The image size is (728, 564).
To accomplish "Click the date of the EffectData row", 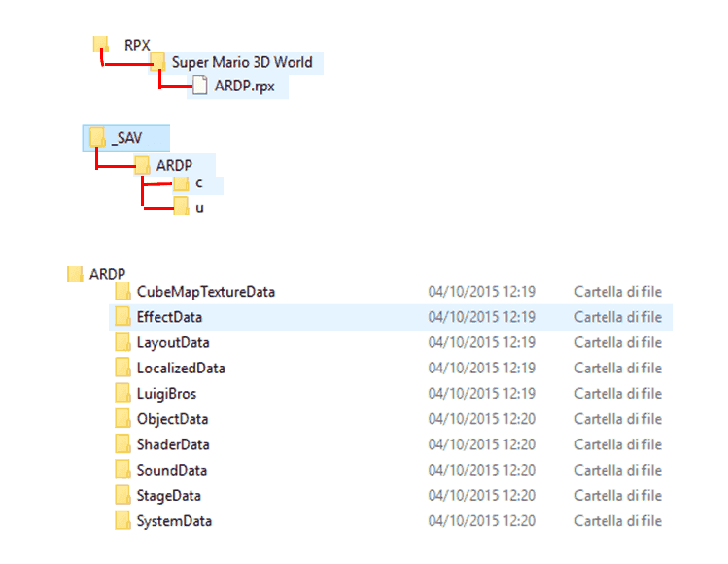I will point(481,317).
